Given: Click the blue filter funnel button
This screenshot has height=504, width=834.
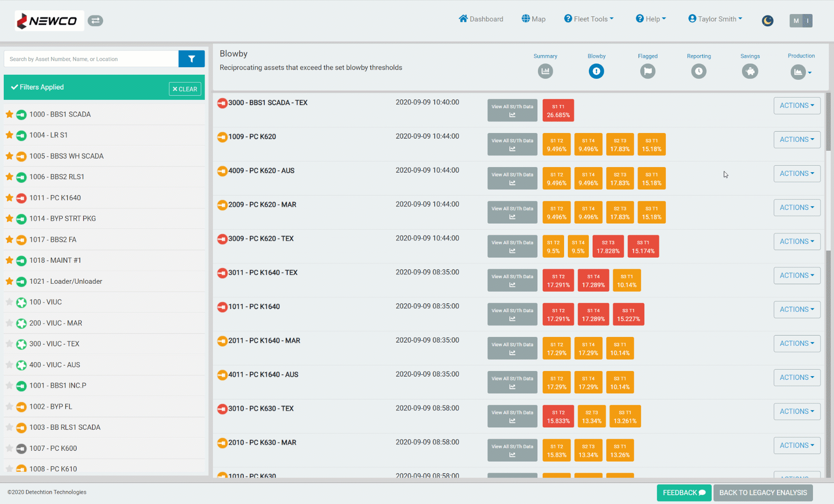Looking at the screenshot, I should [191, 59].
